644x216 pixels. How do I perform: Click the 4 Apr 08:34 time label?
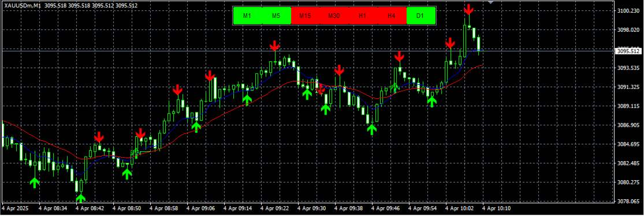click(53, 208)
